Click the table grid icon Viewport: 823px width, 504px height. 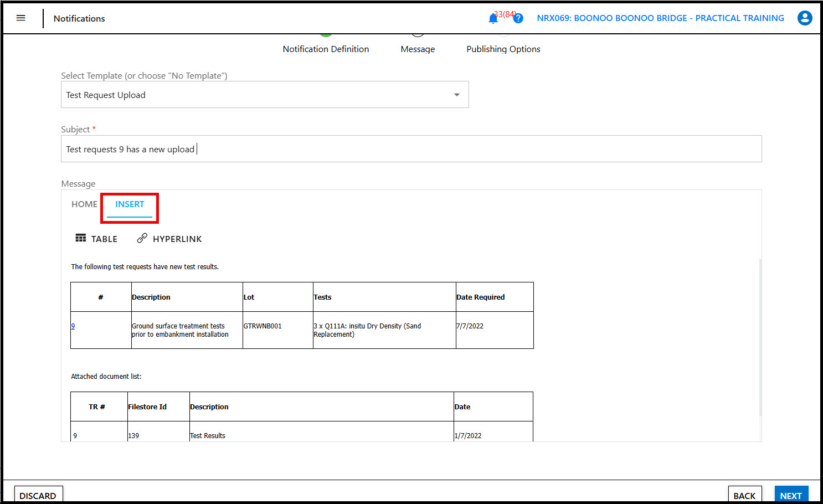81,238
